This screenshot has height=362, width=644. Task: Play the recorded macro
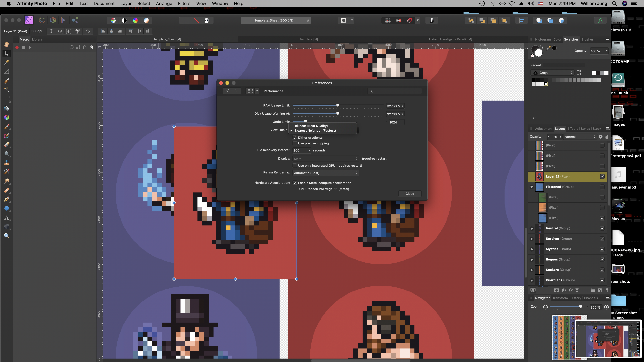[x=30, y=47]
